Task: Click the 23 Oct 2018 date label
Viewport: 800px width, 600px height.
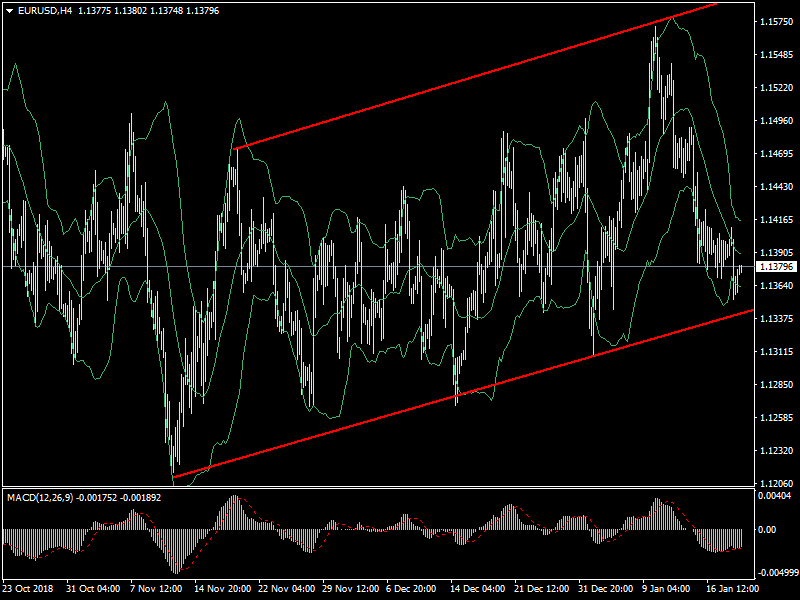Action: pos(30,589)
